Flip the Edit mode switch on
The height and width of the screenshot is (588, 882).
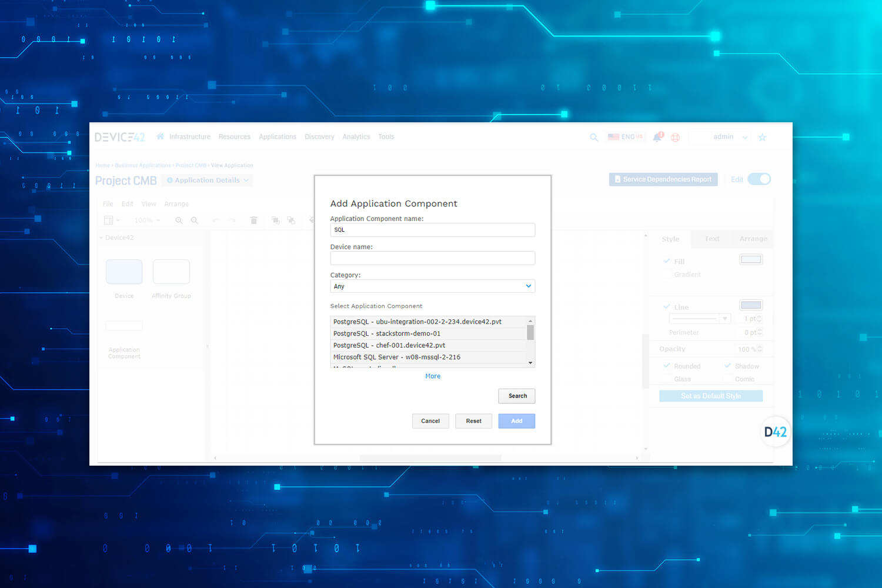[760, 179]
